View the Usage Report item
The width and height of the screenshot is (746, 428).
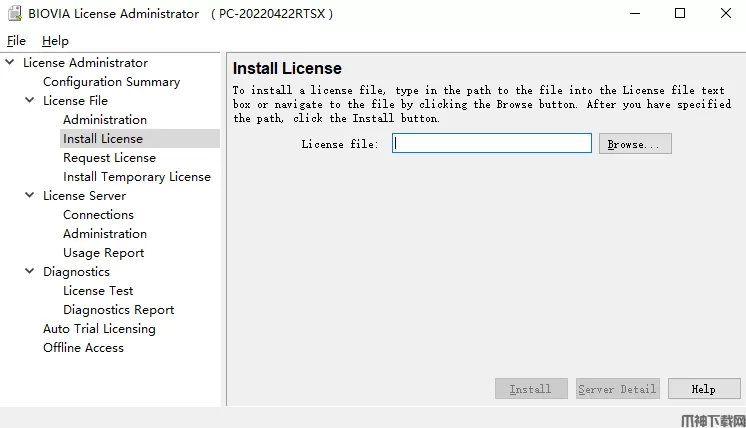103,253
